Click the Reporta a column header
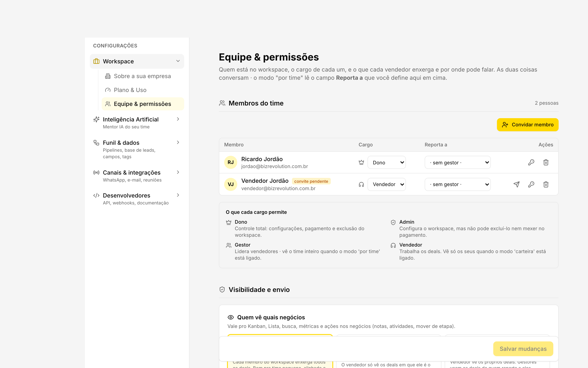Screen dimensions: 588x368 436,145
